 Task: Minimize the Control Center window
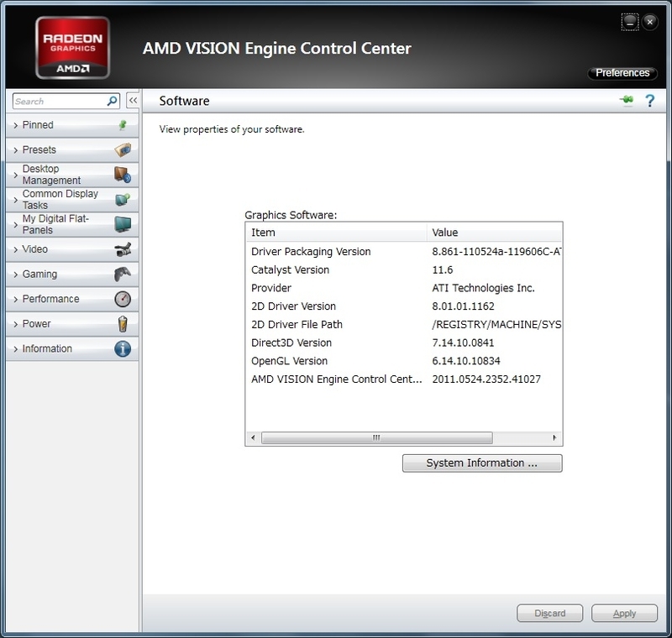630,22
